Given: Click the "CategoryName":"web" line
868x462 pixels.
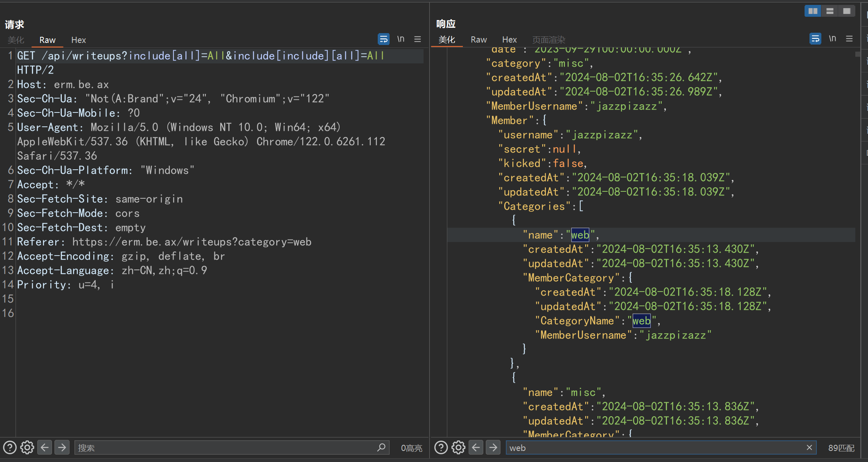Looking at the screenshot, I should point(597,321).
